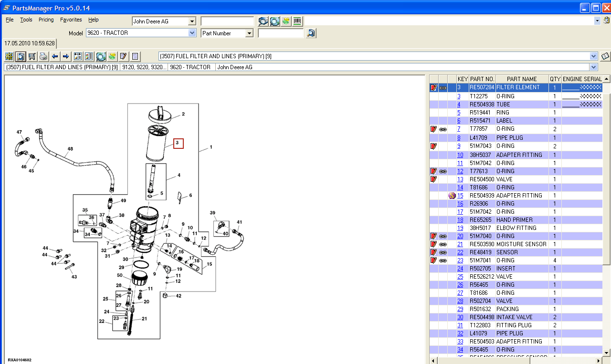Screen dimensions: 611x364
Task: Click search icon beside Part Number field
Action: pos(311,33)
